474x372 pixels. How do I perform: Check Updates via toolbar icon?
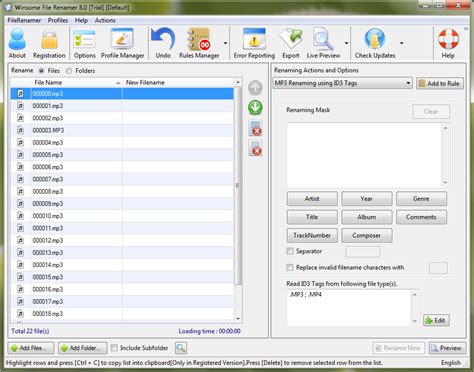pos(375,43)
